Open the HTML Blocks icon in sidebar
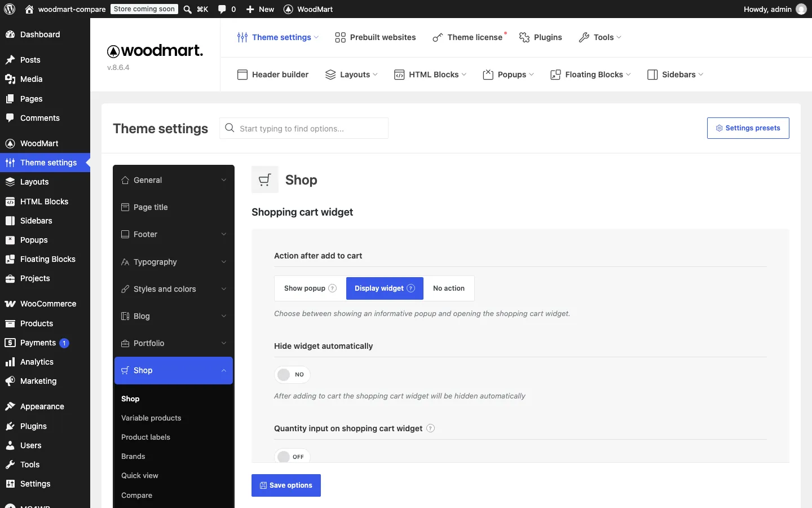This screenshot has width=812, height=508. [10, 202]
